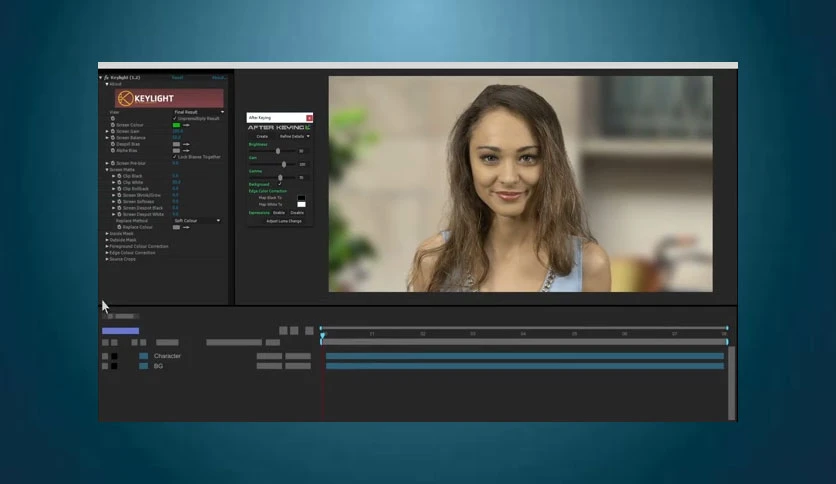Toggle the Screen Softness stopwatch

[x=119, y=201]
